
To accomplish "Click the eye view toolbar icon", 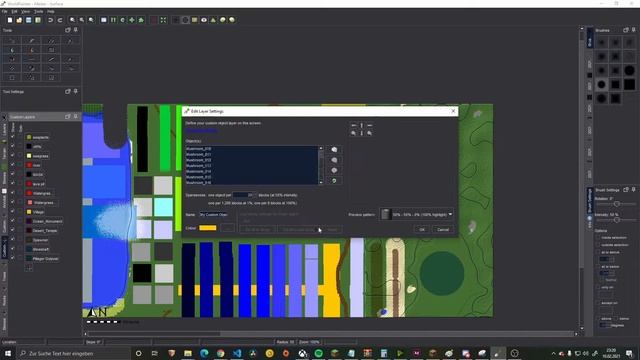I will point(204,20).
